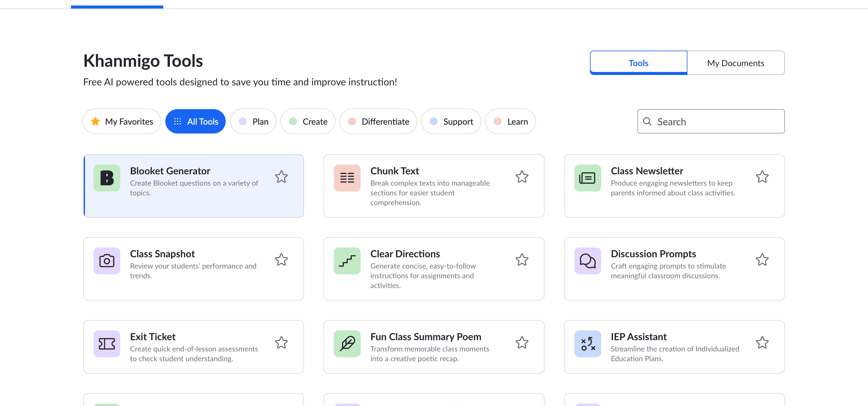Open the Class Newsletter newspaper icon
The height and width of the screenshot is (406, 868).
587,178
